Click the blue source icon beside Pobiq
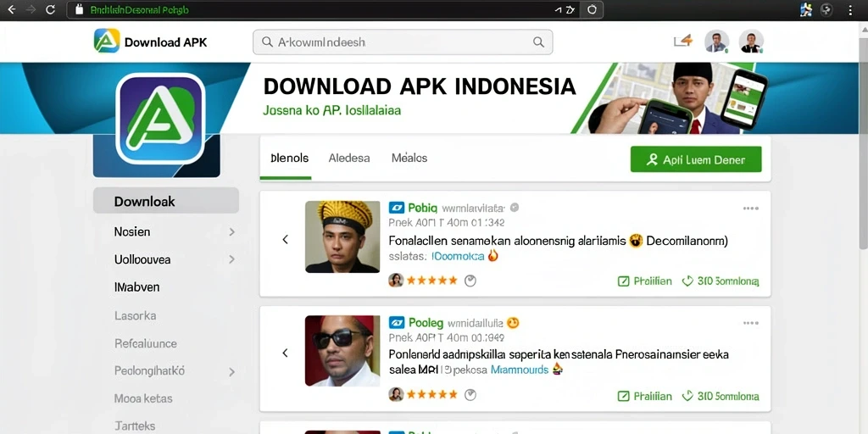The width and height of the screenshot is (868, 434). click(397, 209)
